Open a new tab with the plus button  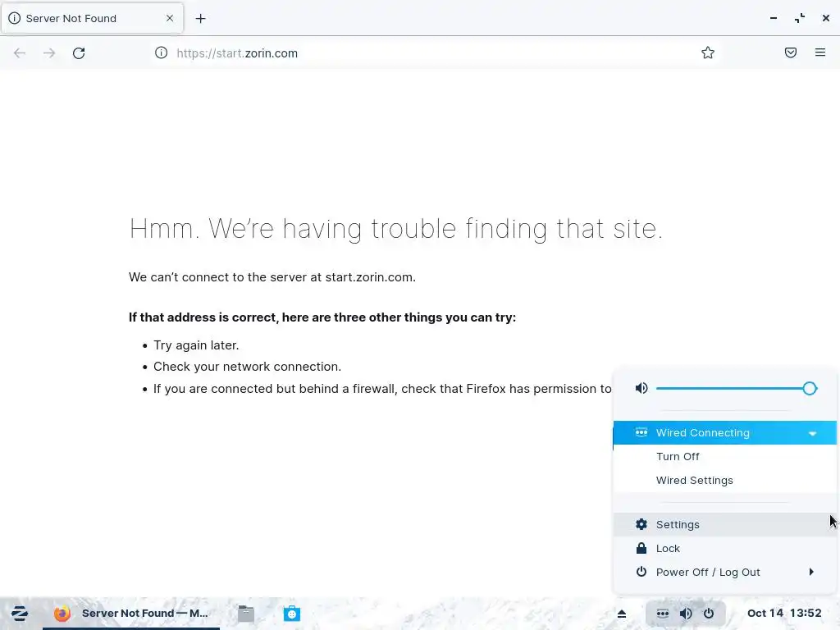[x=200, y=18]
